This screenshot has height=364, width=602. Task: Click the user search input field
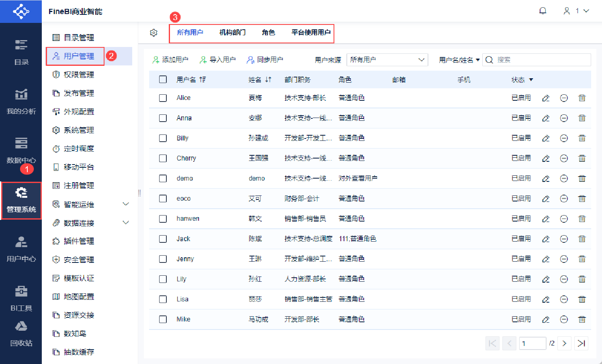(536, 60)
